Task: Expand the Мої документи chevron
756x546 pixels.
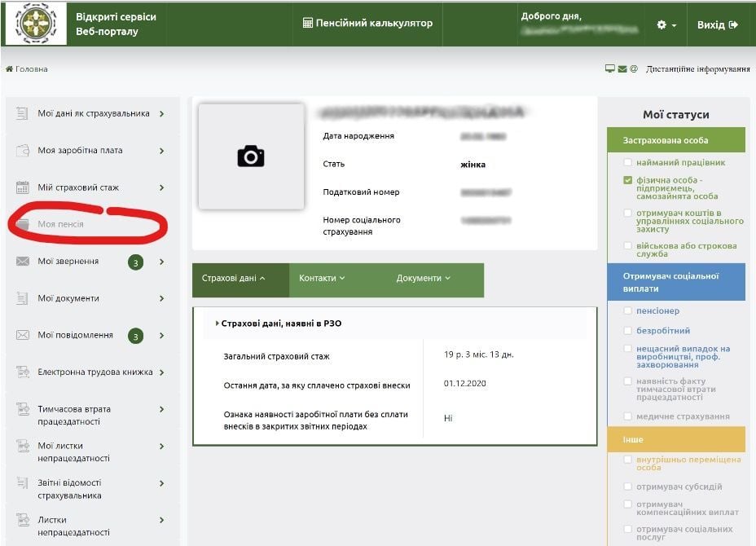Action: tap(161, 298)
